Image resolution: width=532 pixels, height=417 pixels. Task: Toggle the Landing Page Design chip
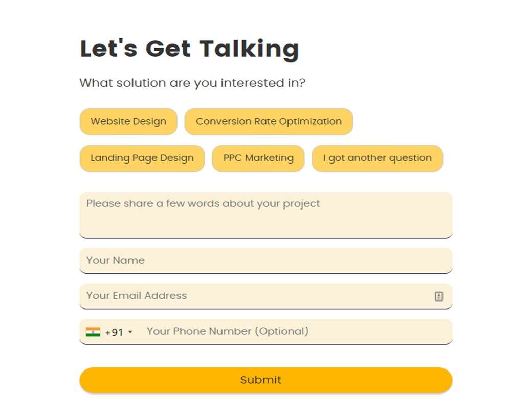142,158
